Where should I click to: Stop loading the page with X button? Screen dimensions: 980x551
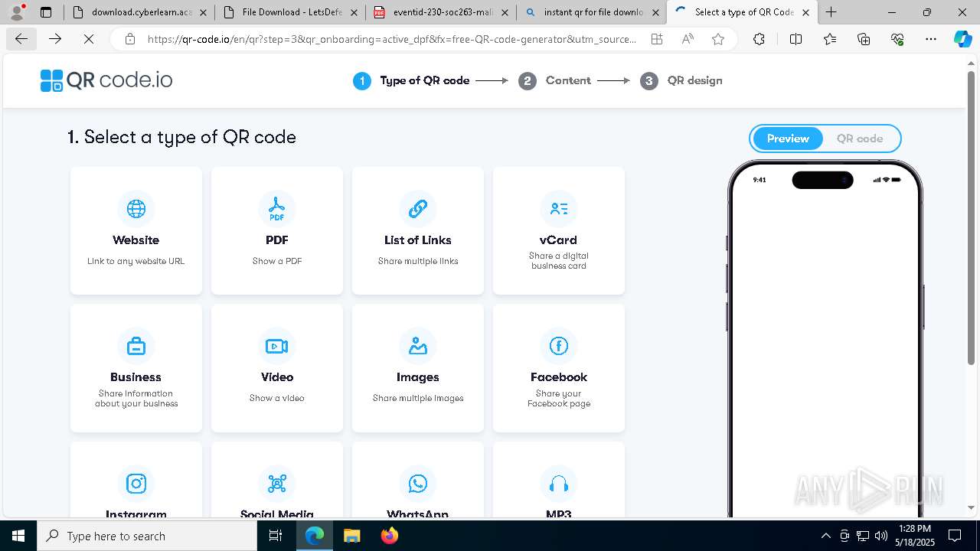[x=88, y=39]
